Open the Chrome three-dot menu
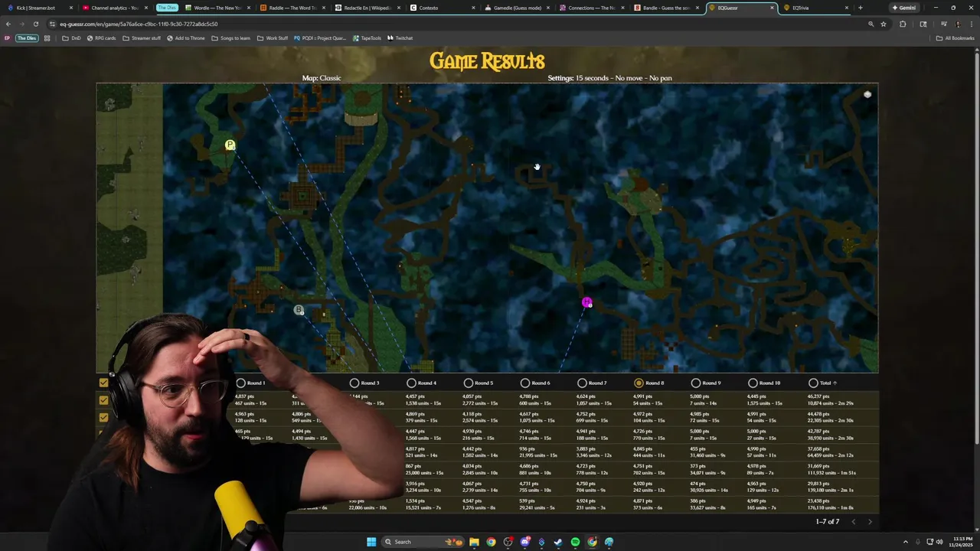This screenshot has width=980, height=551. [x=972, y=24]
